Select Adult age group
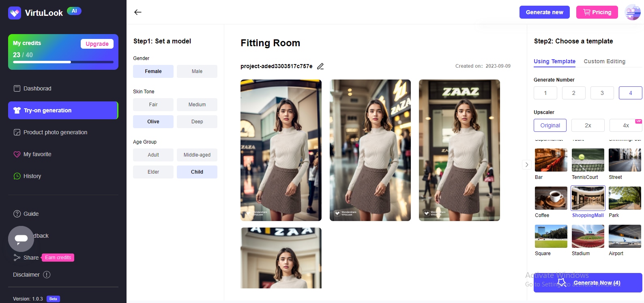The height and width of the screenshot is (303, 644). (x=153, y=155)
